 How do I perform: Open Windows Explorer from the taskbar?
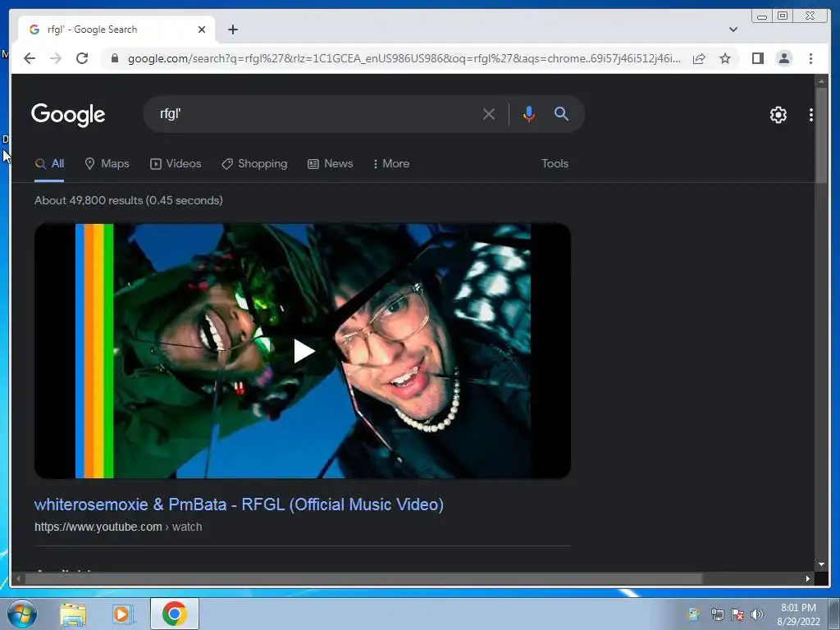point(73,614)
